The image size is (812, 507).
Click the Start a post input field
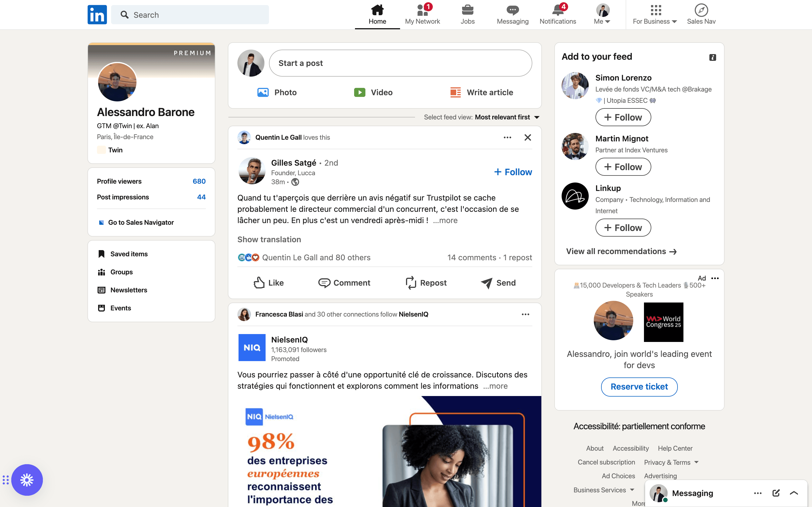pyautogui.click(x=400, y=63)
